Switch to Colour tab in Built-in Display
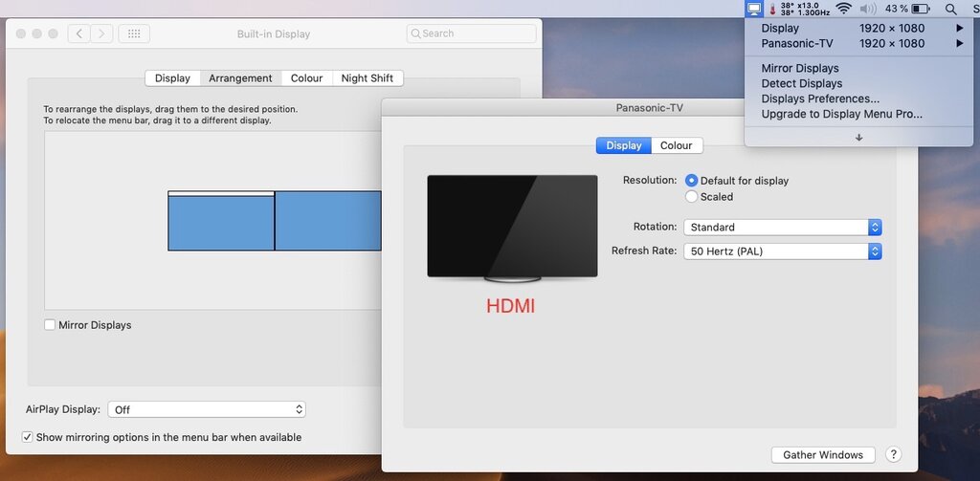The height and width of the screenshot is (481, 980). pos(307,78)
